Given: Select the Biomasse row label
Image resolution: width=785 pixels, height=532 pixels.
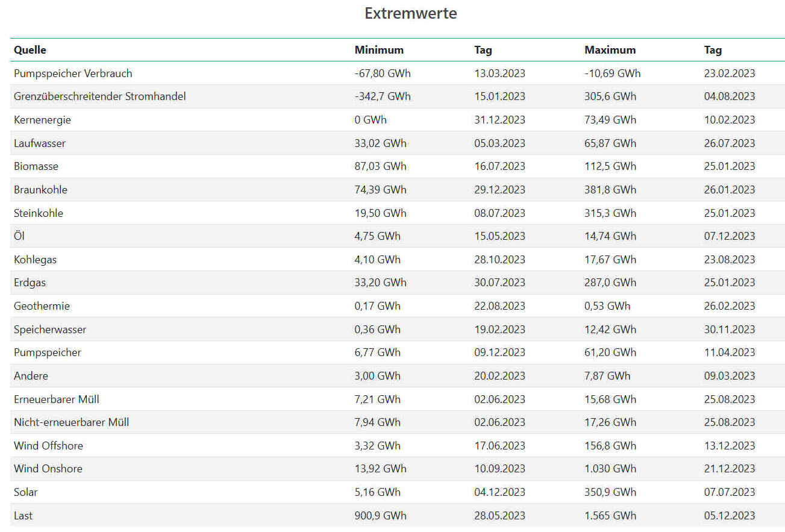Looking at the screenshot, I should click(36, 166).
